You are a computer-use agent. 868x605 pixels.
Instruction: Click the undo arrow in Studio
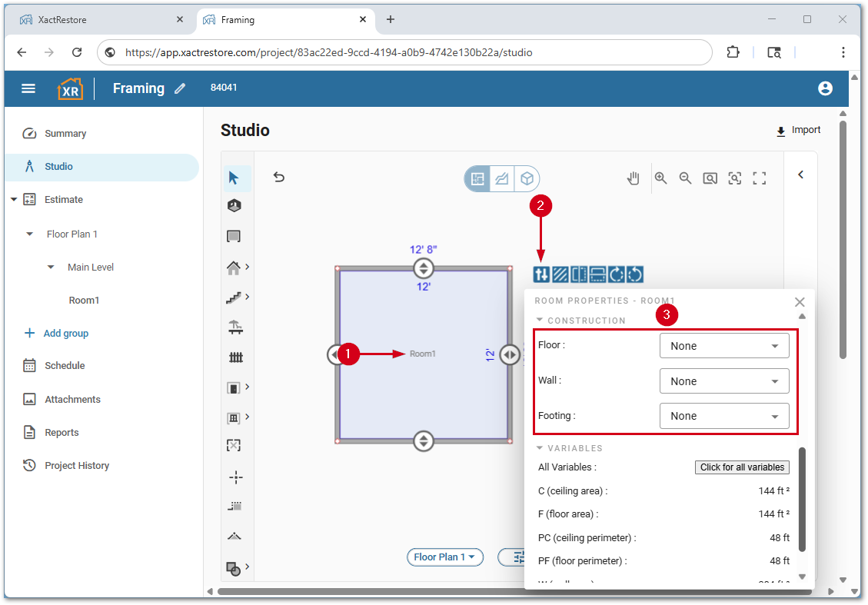tap(279, 178)
